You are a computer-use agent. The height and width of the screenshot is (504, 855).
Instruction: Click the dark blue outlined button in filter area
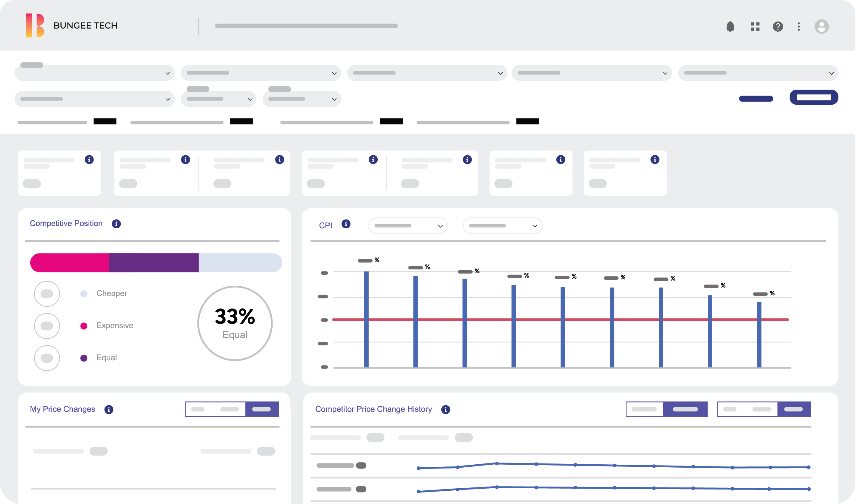coord(814,98)
